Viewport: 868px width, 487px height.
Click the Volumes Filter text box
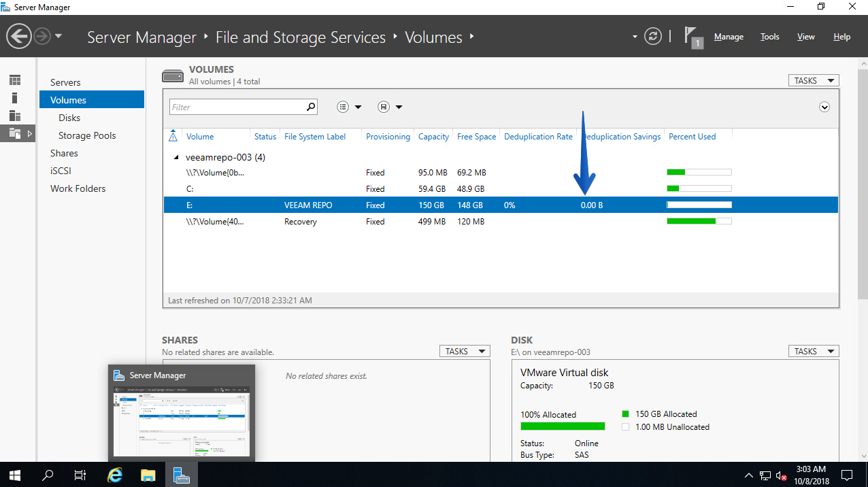pyautogui.click(x=237, y=107)
